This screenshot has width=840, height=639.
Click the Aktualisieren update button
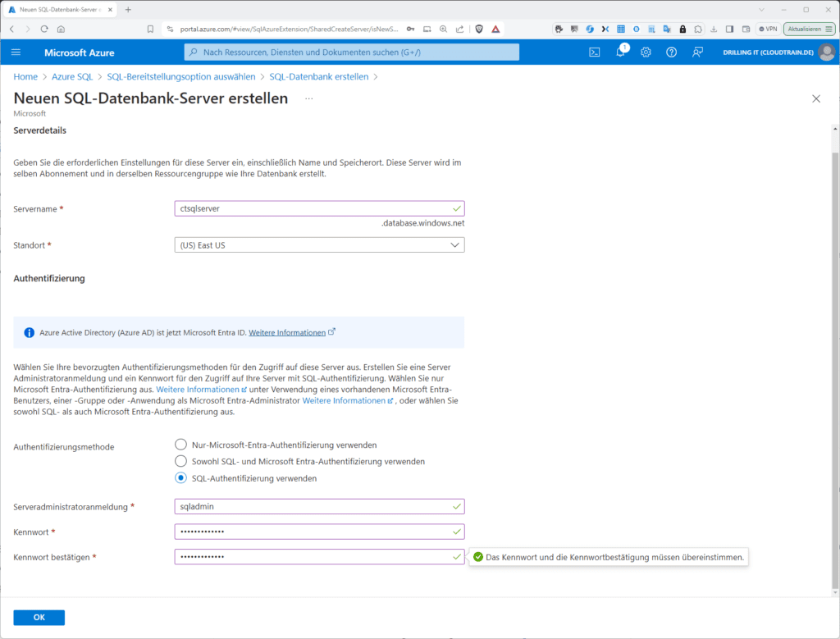(x=809, y=29)
